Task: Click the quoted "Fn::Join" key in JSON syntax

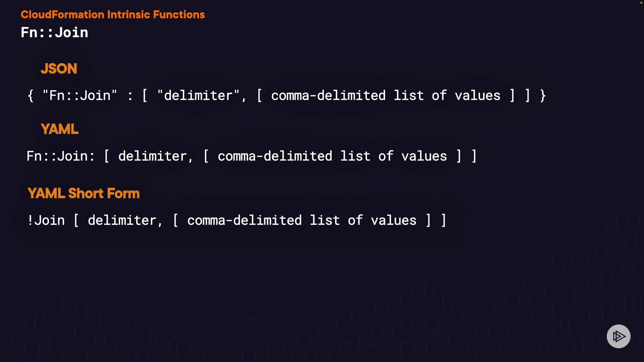Action: (80, 96)
